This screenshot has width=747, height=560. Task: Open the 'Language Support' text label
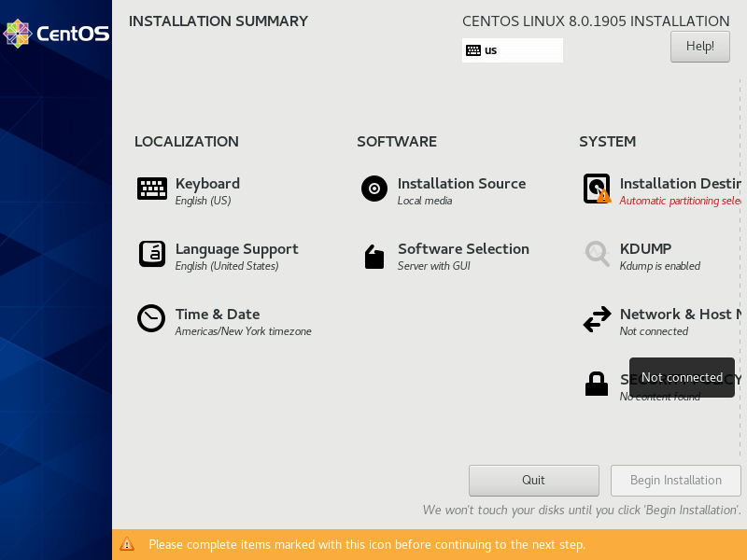pos(236,249)
